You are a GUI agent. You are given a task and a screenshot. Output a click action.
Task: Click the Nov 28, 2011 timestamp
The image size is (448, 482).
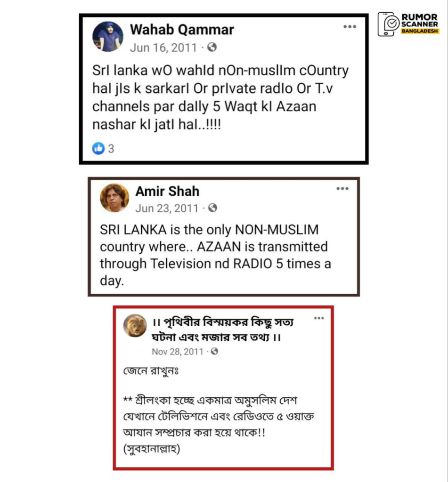pyautogui.click(x=178, y=352)
